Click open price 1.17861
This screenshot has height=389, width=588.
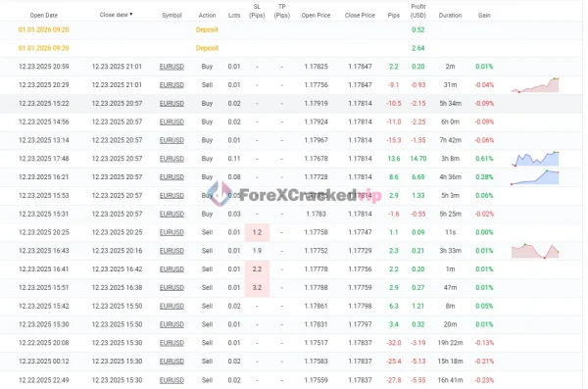click(x=317, y=306)
